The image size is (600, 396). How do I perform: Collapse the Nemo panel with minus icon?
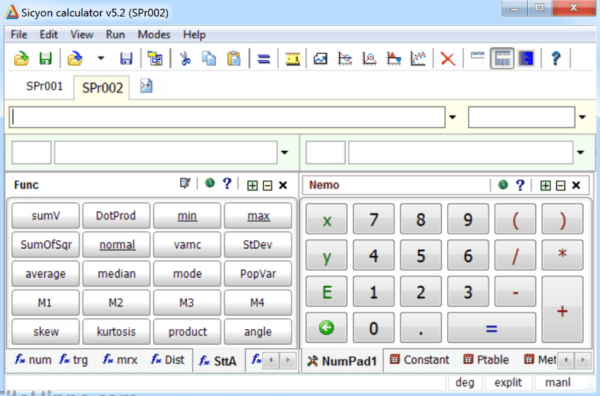tap(561, 186)
